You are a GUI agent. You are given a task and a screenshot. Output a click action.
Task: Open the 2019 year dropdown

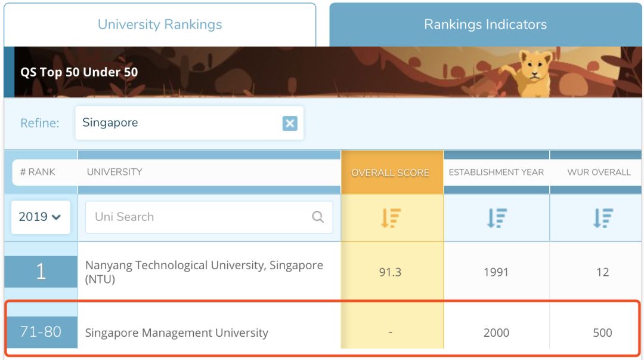[x=40, y=217]
